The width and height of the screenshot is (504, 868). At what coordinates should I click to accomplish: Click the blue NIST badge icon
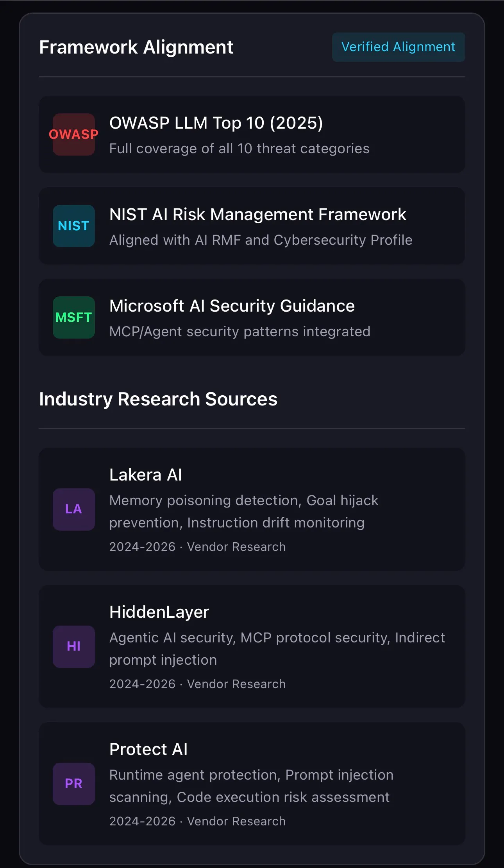pos(74,226)
